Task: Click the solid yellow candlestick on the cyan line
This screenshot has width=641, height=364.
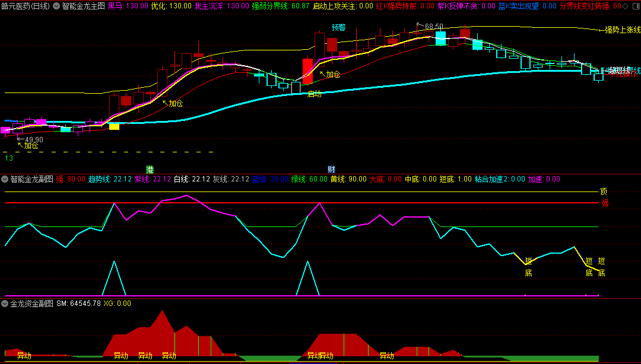Action: tap(114, 126)
